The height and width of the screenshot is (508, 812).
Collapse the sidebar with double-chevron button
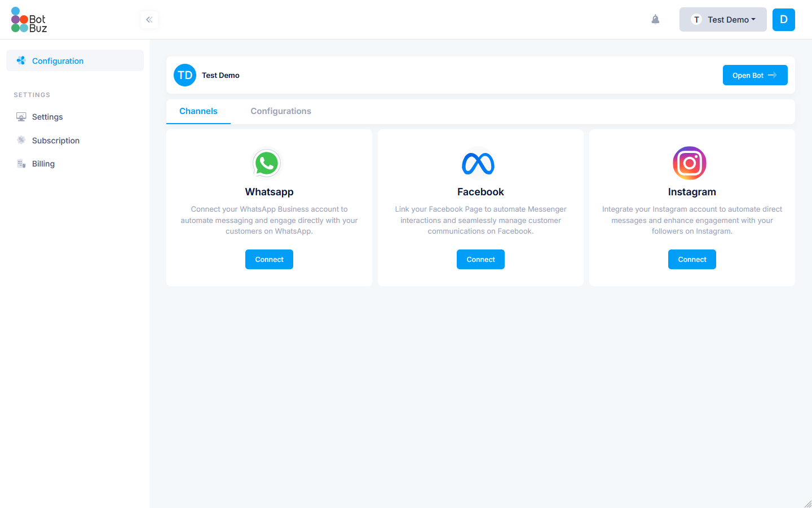[x=149, y=20]
